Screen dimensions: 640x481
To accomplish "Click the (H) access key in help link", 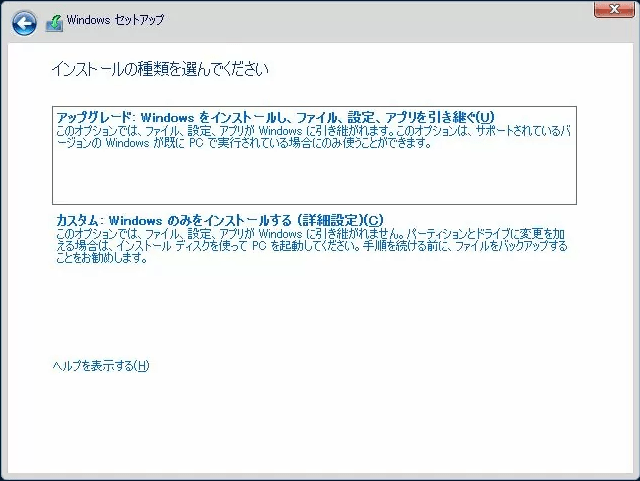I will (142, 366).
